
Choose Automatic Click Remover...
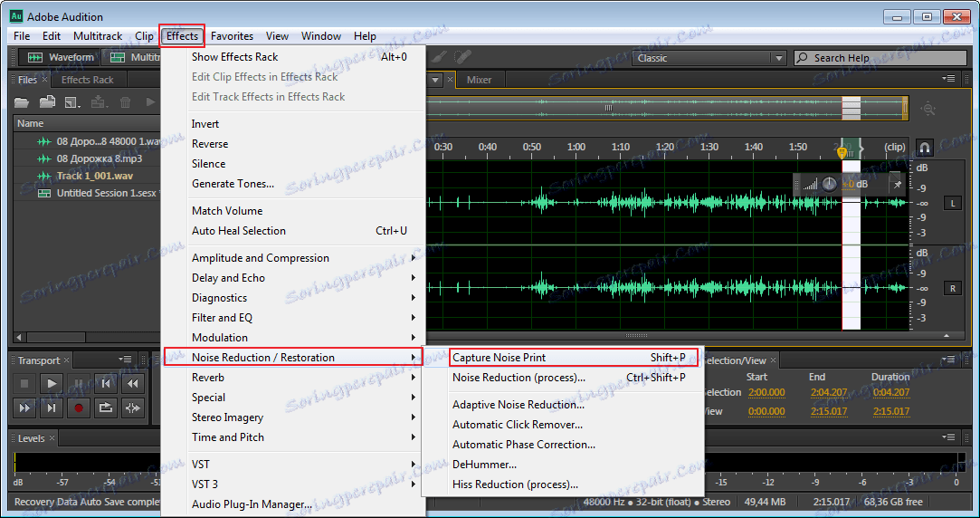point(564,425)
